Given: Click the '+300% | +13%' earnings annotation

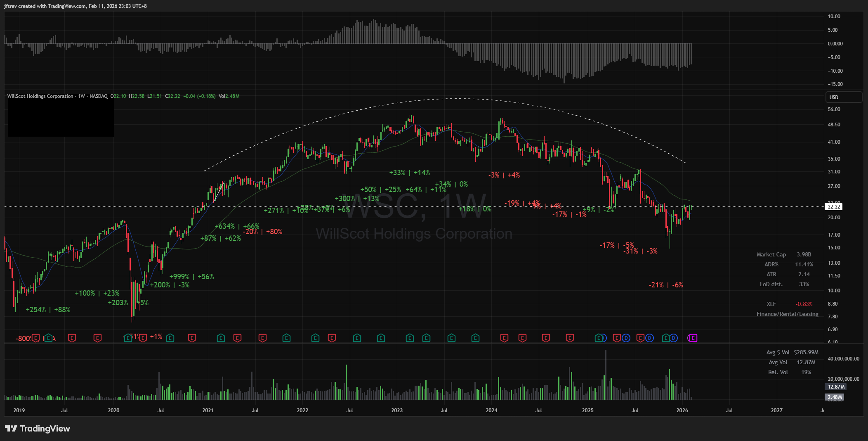Looking at the screenshot, I should tap(357, 199).
